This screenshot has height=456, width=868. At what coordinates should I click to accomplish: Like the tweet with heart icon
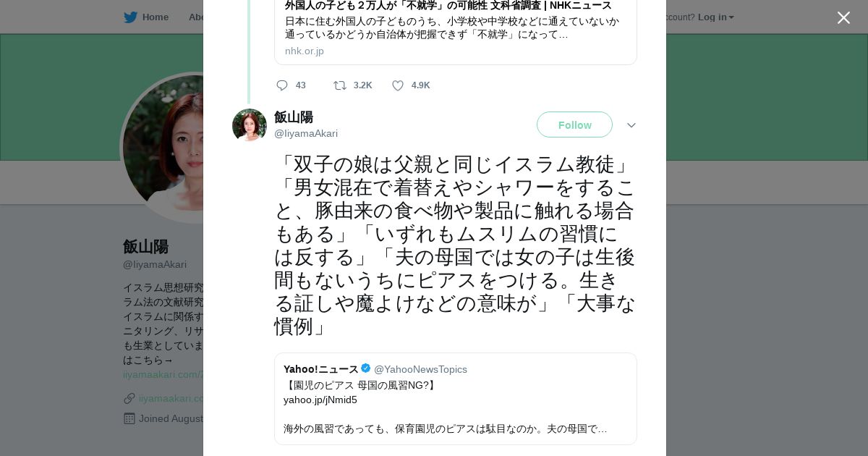coord(398,85)
